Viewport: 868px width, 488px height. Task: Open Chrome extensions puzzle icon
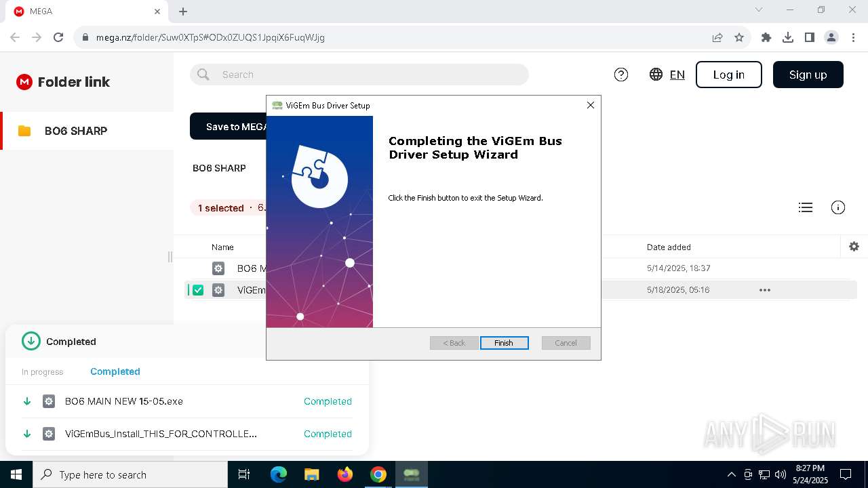point(766,37)
